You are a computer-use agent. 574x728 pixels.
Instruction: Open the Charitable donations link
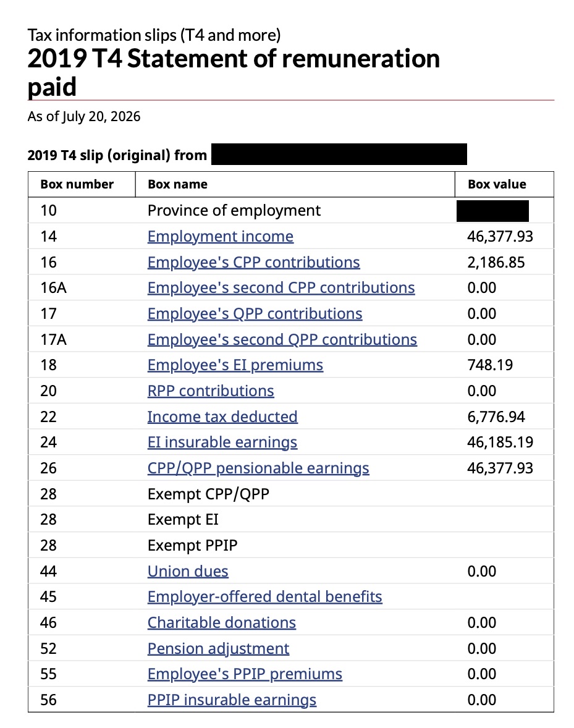[222, 622]
